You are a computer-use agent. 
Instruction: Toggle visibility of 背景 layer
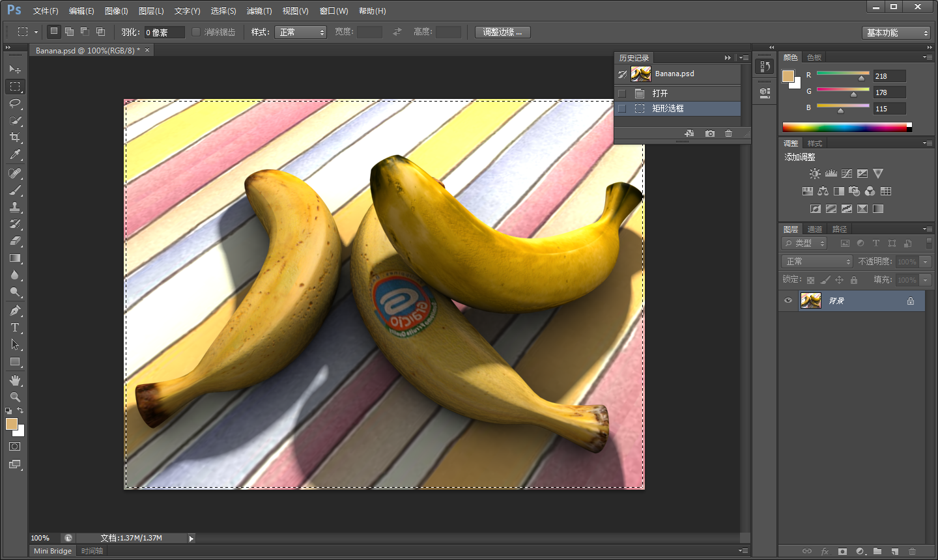coord(788,301)
